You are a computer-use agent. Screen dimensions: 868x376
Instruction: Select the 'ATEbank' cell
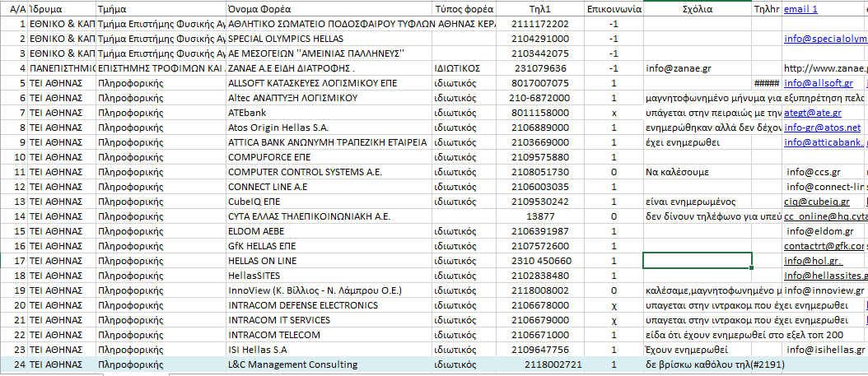tap(329, 113)
